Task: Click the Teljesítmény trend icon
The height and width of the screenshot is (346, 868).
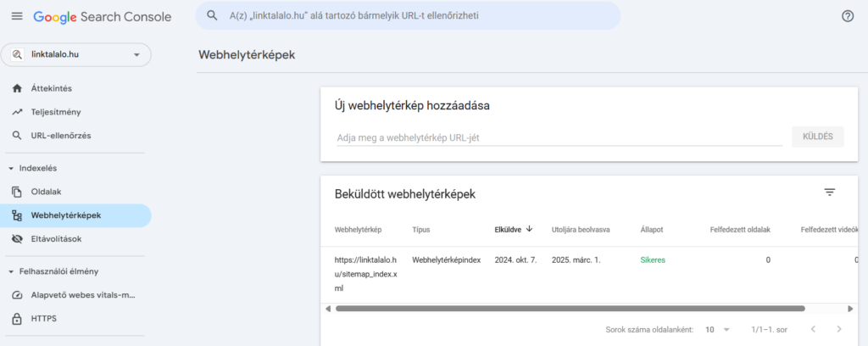Action: 17,112
